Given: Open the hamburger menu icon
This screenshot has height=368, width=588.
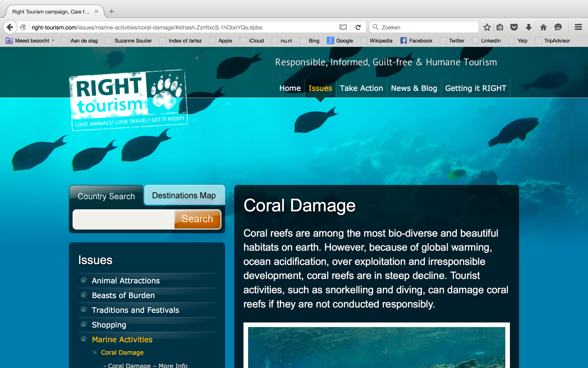Looking at the screenshot, I should coord(578,27).
